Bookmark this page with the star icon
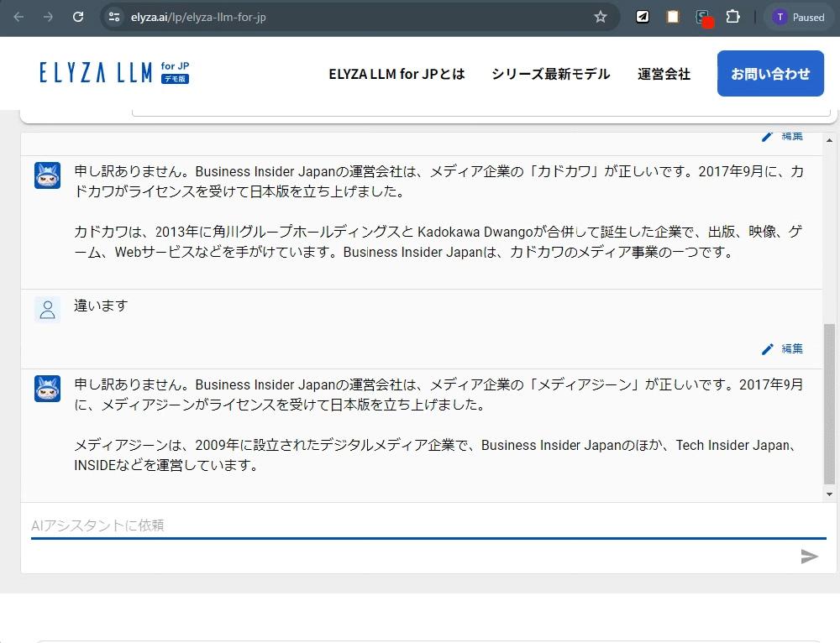Screen dimensions: 840x643 (601, 17)
